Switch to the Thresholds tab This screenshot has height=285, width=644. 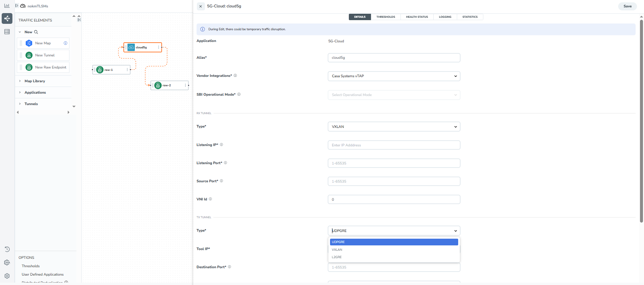click(x=385, y=17)
